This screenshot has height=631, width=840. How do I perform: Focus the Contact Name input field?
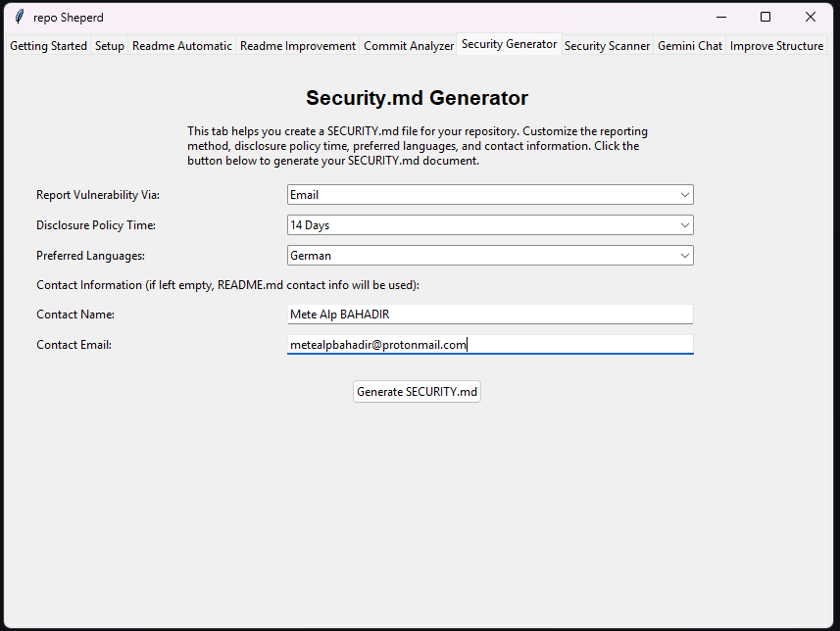click(x=490, y=315)
